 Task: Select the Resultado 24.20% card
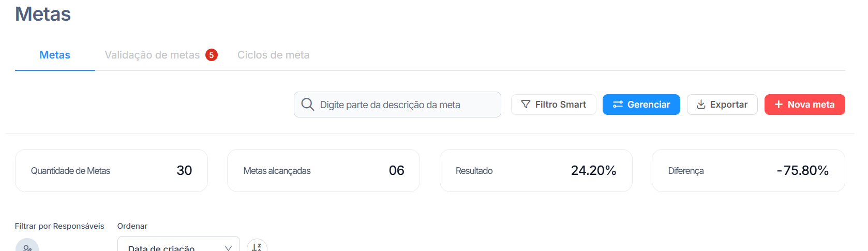(x=536, y=170)
